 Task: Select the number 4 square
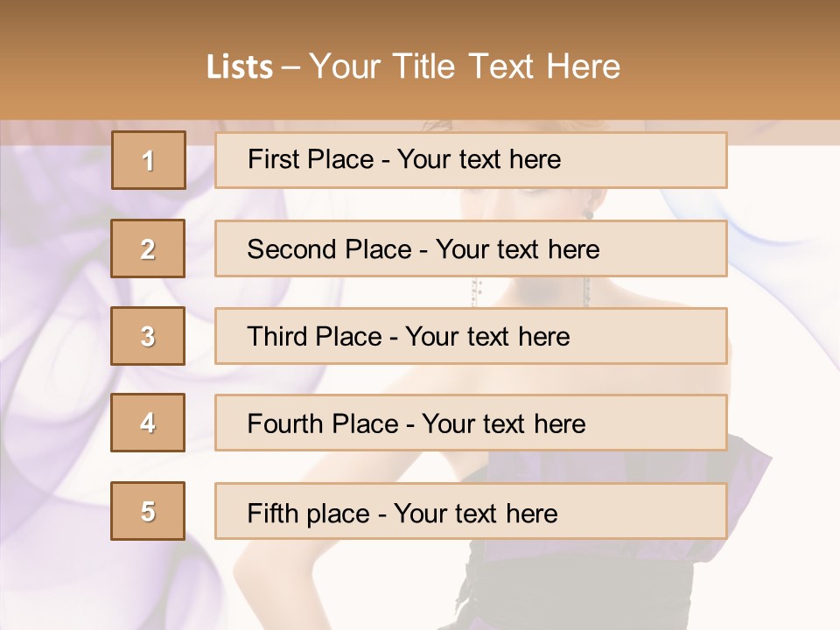[148, 423]
